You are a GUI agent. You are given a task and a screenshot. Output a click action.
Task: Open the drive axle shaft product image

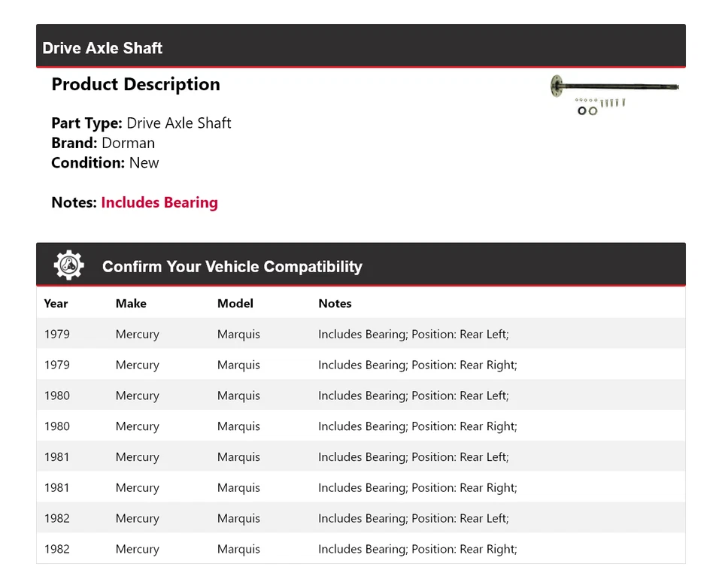614,95
